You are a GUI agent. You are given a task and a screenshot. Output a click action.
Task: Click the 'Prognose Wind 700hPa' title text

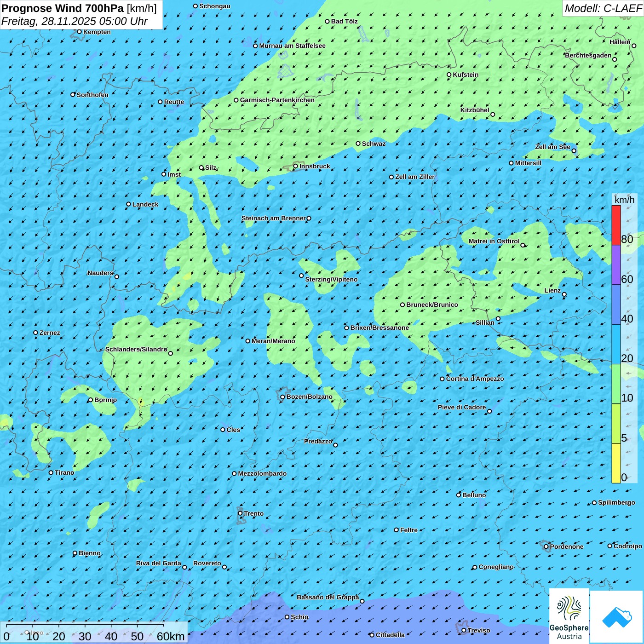click(63, 8)
